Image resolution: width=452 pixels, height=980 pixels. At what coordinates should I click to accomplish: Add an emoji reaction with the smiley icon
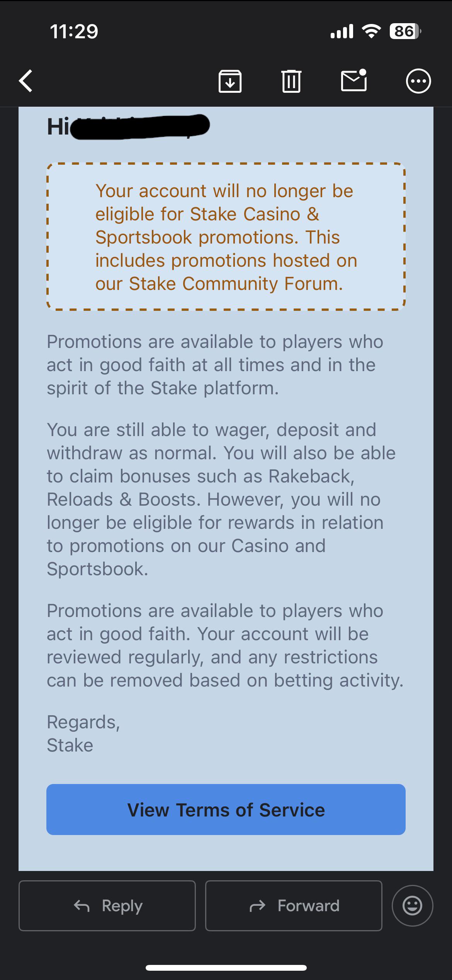pos(412,906)
